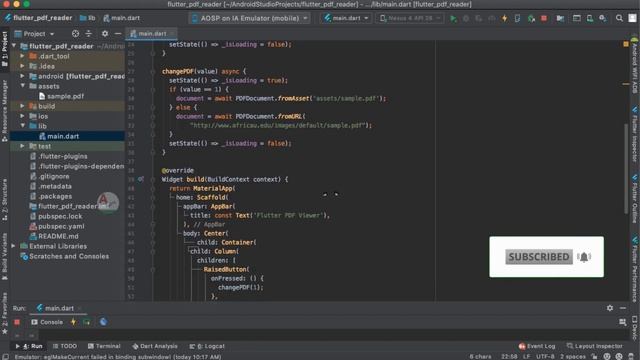The width and height of the screenshot is (640, 360).
Task: Open SDK Manager icon in the toolbar
Action: 602,18
